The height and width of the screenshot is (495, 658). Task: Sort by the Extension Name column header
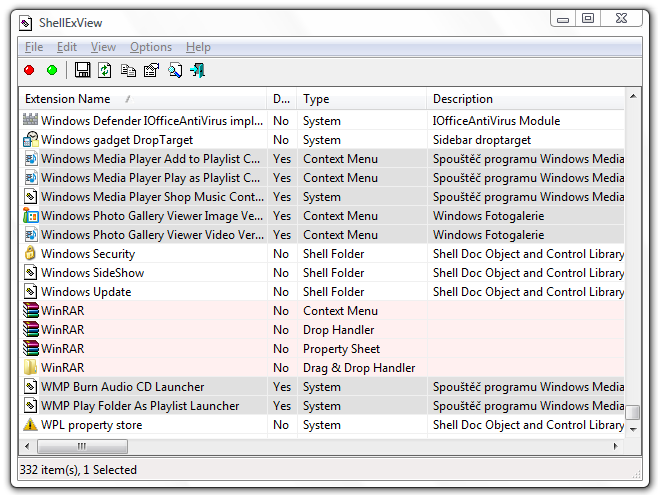coord(143,99)
